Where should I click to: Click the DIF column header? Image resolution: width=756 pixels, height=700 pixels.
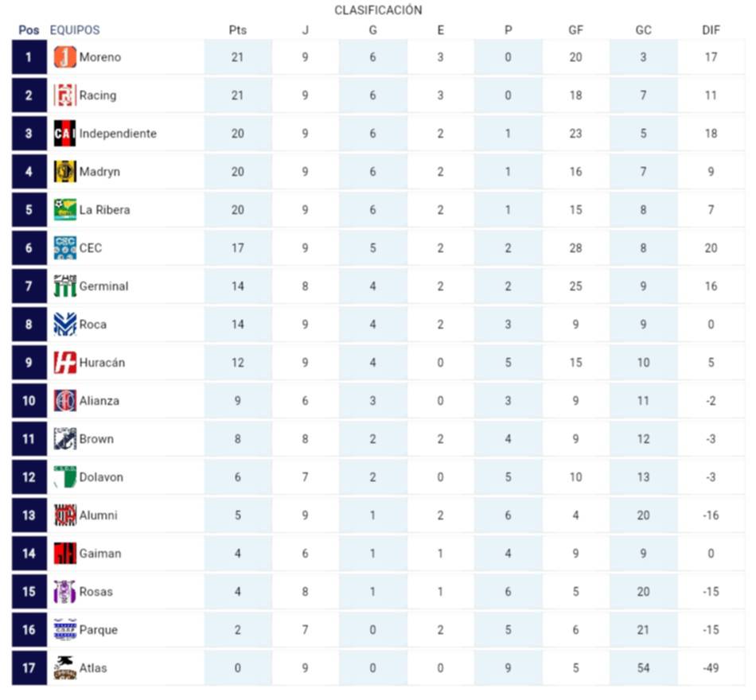(x=711, y=30)
